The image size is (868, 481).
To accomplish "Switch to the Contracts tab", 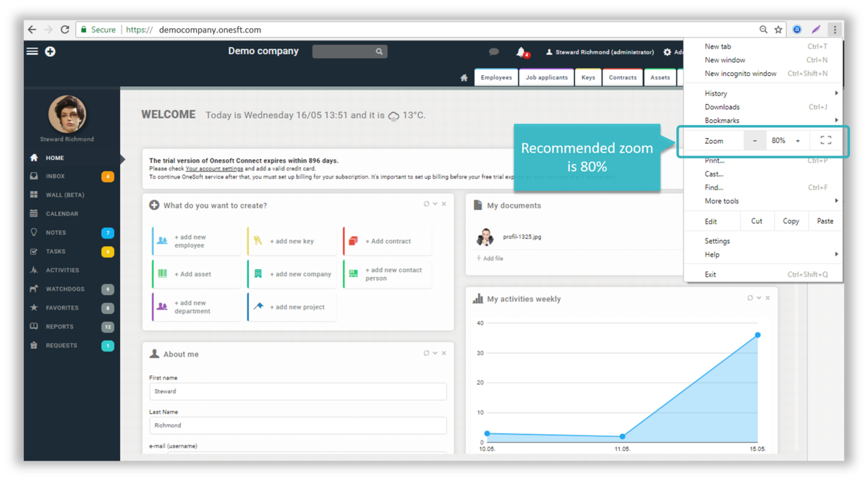I will pyautogui.click(x=622, y=77).
